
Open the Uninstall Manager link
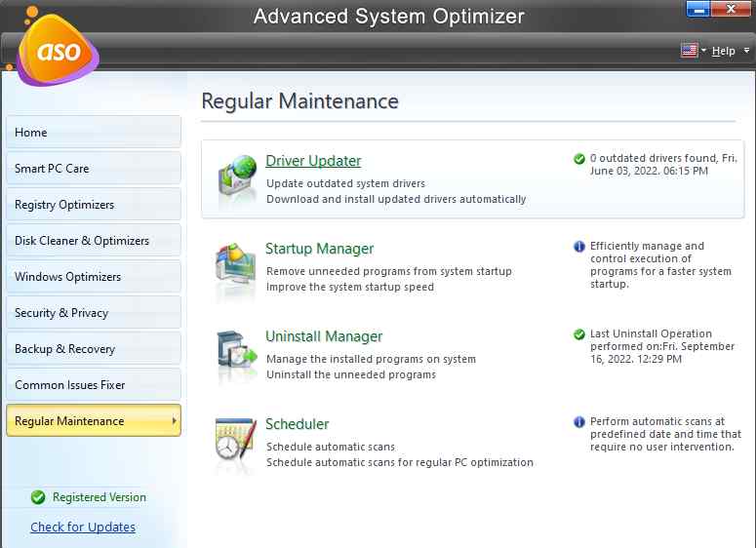tap(324, 336)
